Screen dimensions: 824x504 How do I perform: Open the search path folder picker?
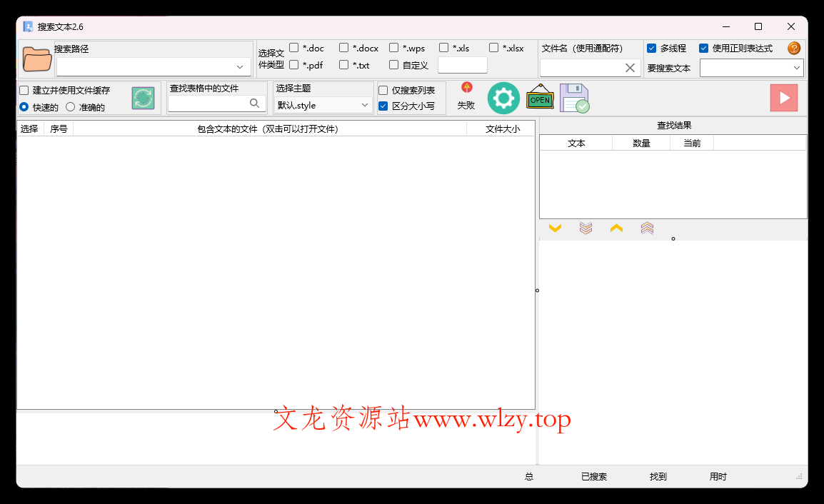(36, 58)
